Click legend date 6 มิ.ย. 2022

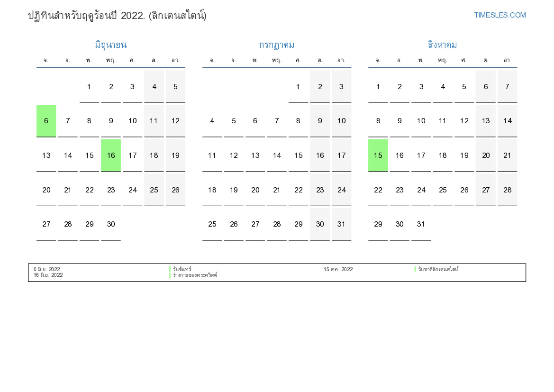[46, 269]
